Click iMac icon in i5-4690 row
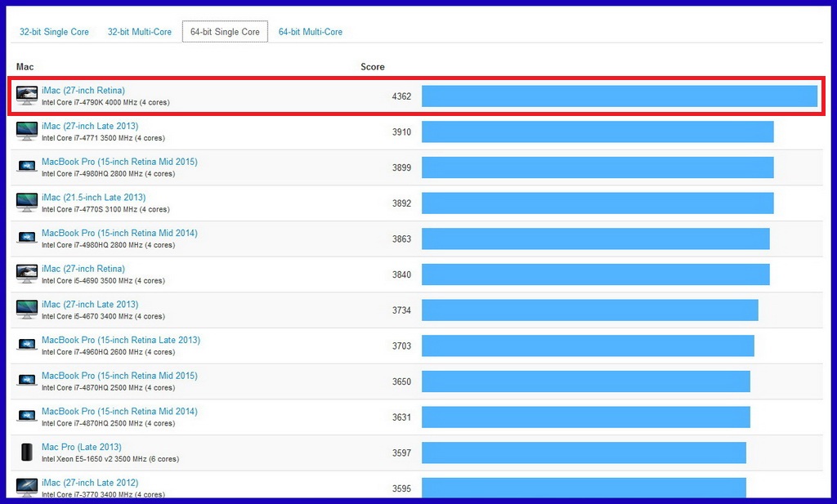This screenshot has width=837, height=504. coord(27,274)
